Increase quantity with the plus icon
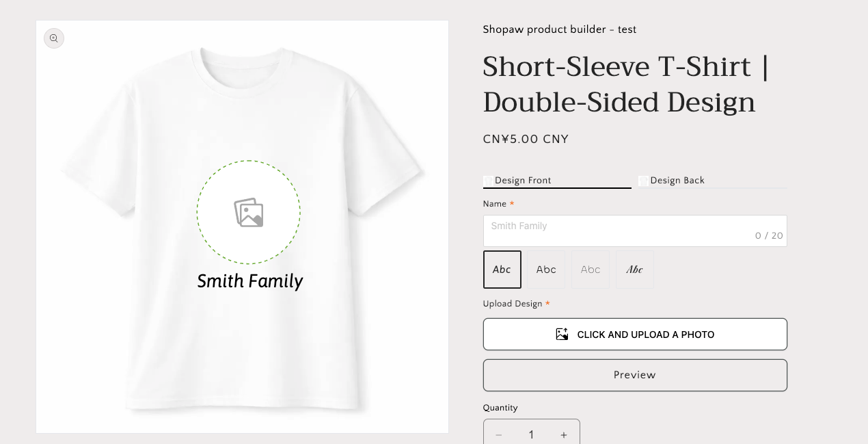This screenshot has height=444, width=868. 564,435
